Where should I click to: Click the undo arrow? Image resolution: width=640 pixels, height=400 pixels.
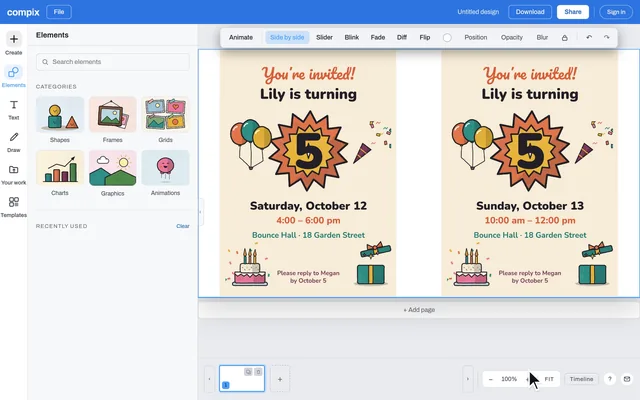(x=589, y=38)
